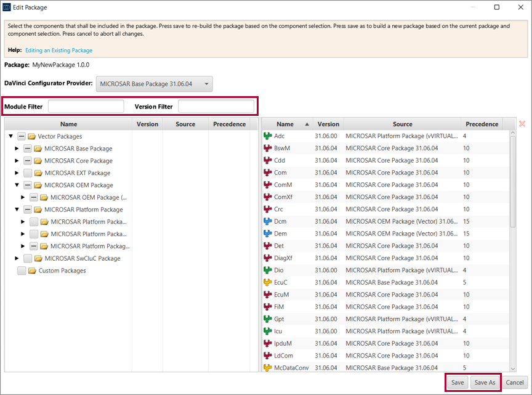Expand the MICROSAR Base Package node

[17, 149]
